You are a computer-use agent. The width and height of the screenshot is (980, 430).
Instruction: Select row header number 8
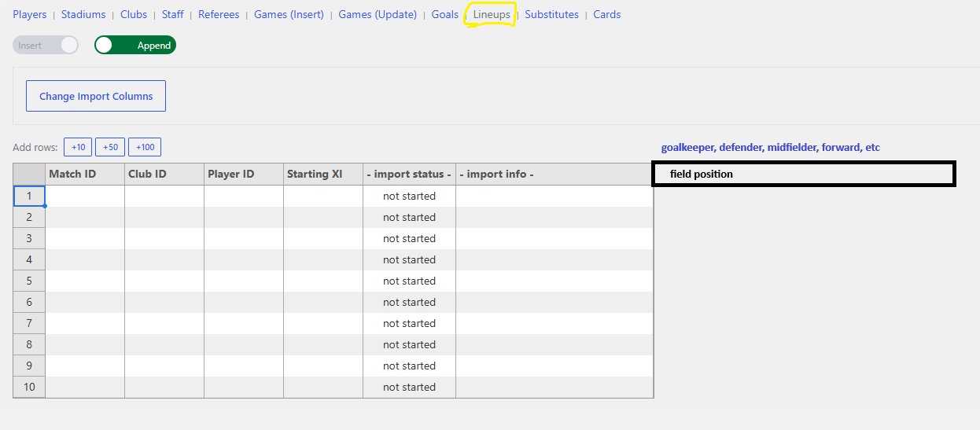(x=29, y=344)
